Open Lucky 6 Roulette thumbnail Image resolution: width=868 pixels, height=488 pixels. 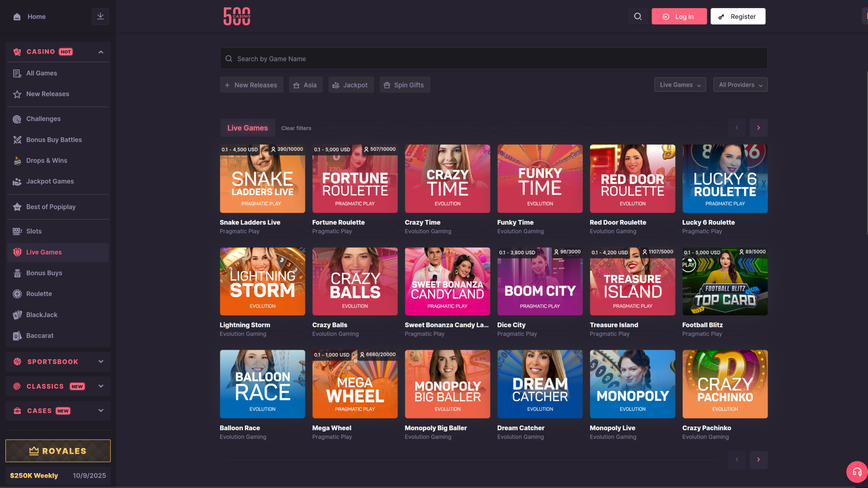click(725, 178)
